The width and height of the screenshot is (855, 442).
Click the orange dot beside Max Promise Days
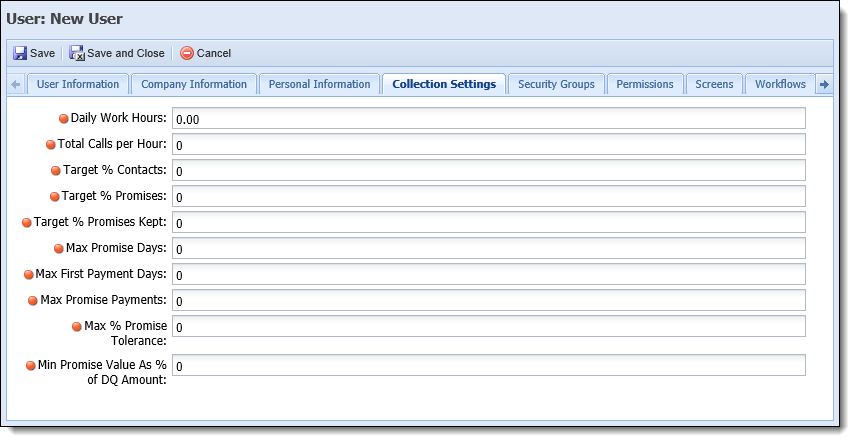click(x=59, y=249)
